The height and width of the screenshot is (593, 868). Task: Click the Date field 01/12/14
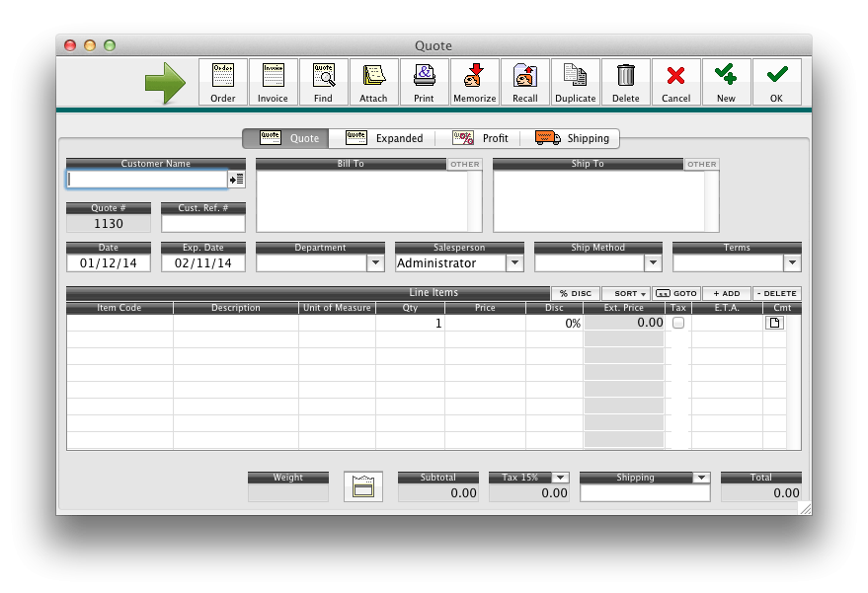pos(109,262)
